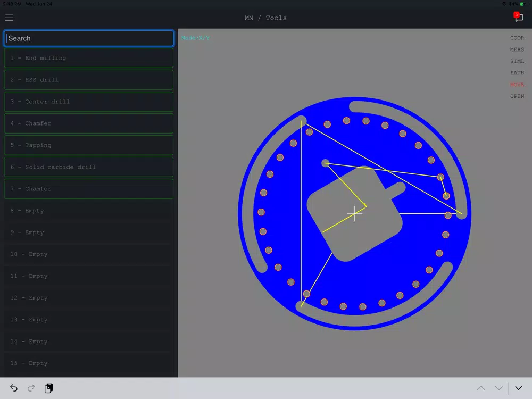Click the battery status indicator
Screen dimensions: 532x399
pos(522,4)
